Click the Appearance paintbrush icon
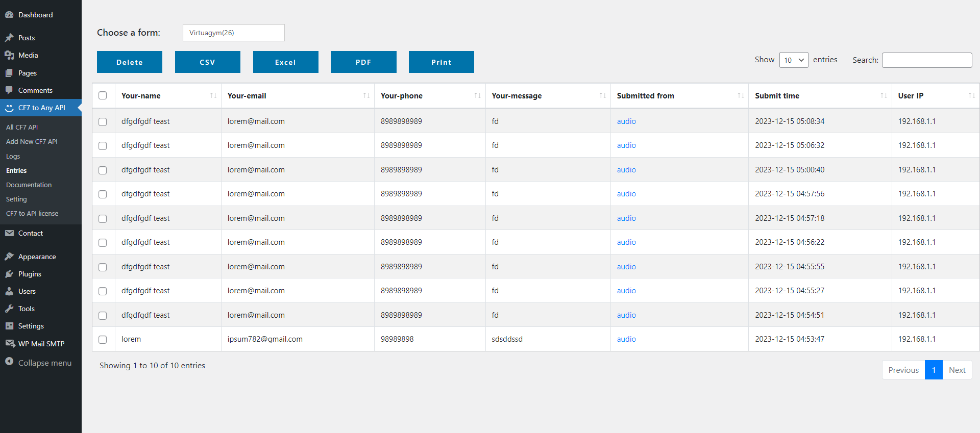The height and width of the screenshot is (433, 980). [9, 257]
